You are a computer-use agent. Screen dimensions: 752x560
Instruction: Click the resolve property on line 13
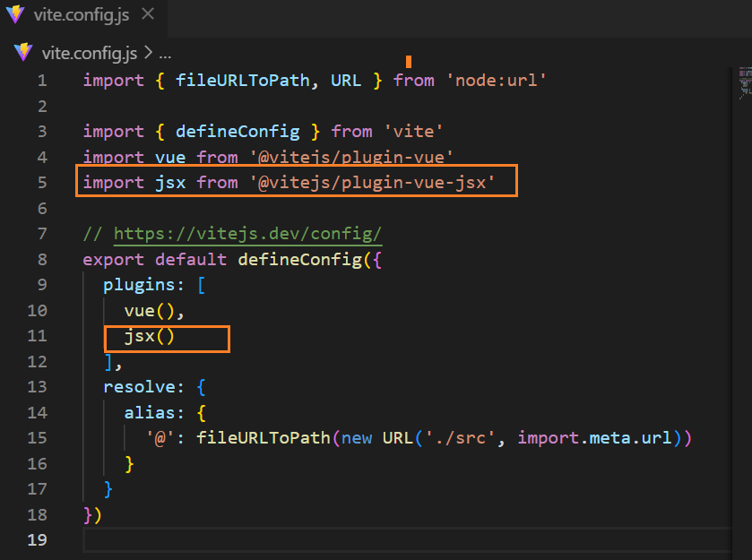(x=139, y=387)
